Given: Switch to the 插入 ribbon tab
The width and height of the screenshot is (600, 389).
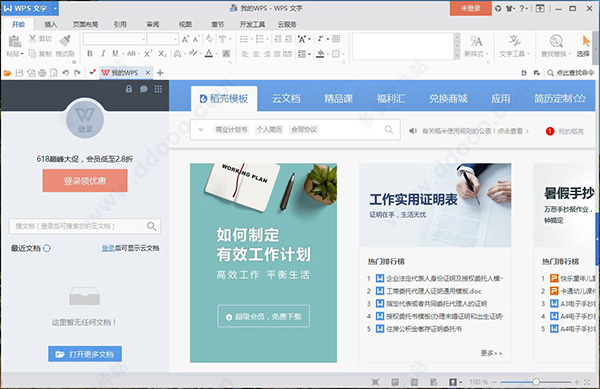Looking at the screenshot, I should [x=50, y=24].
